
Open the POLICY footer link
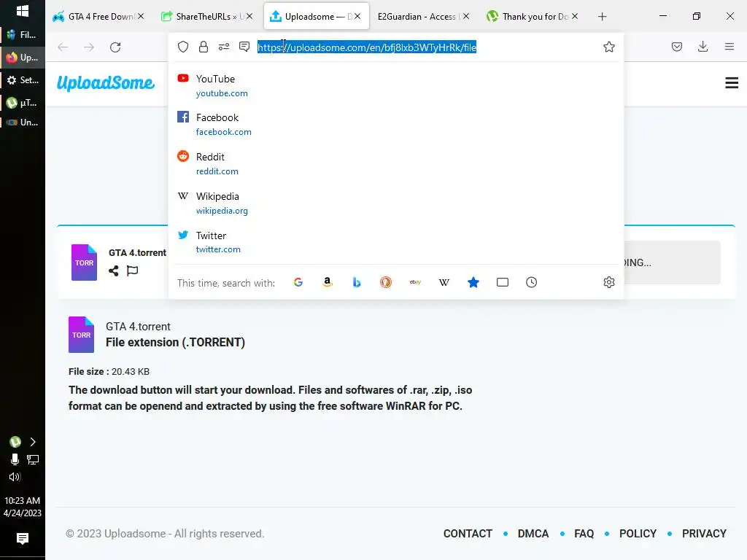click(x=638, y=534)
